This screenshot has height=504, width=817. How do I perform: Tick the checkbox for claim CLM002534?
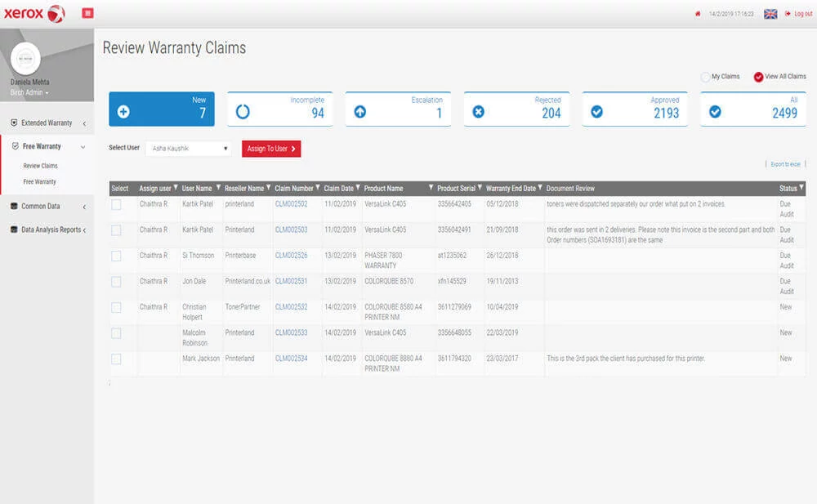116,359
